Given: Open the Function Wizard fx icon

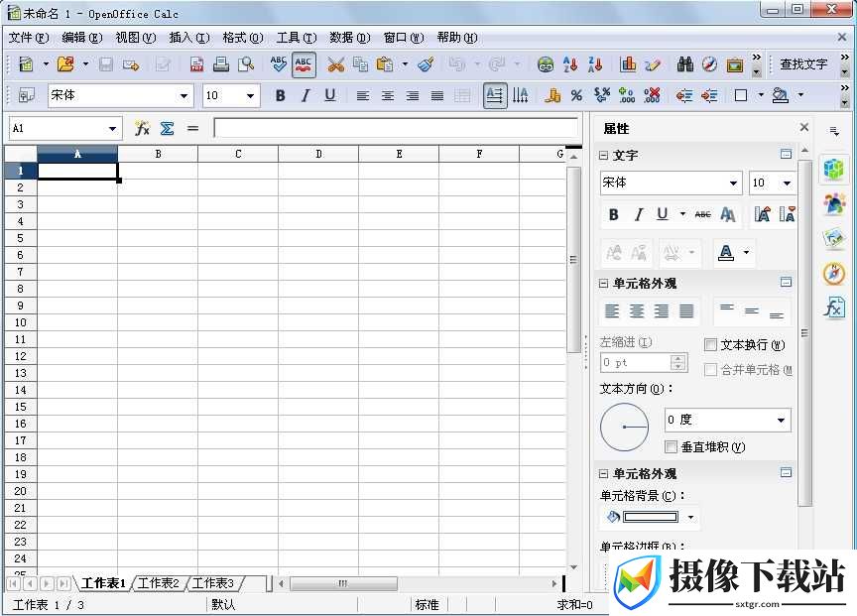Looking at the screenshot, I should [142, 128].
